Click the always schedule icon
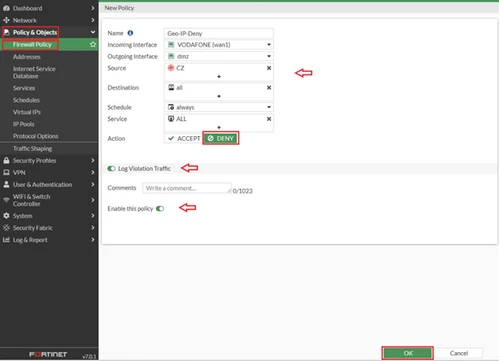This screenshot has width=499, height=361. click(171, 107)
